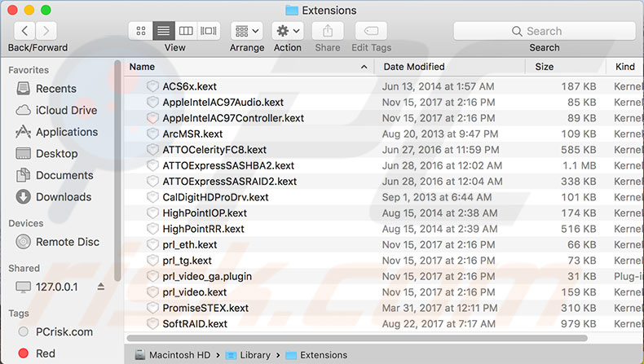Sort by Name column header

click(142, 67)
